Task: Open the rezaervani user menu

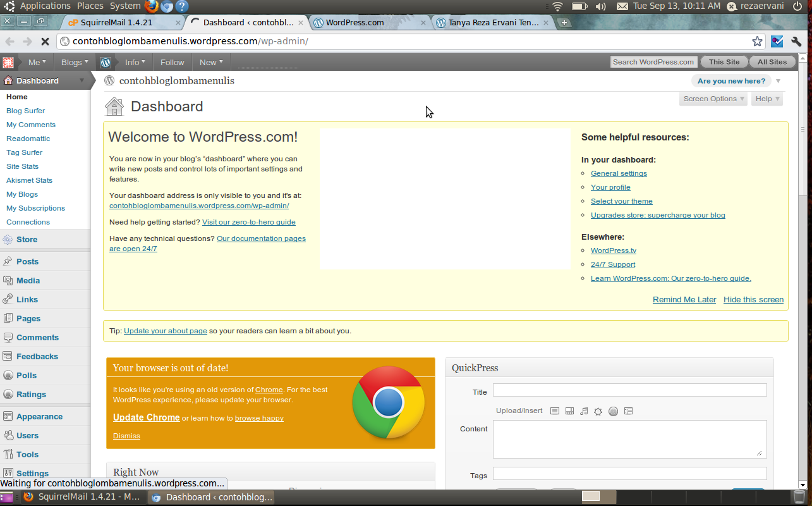Action: click(755, 6)
